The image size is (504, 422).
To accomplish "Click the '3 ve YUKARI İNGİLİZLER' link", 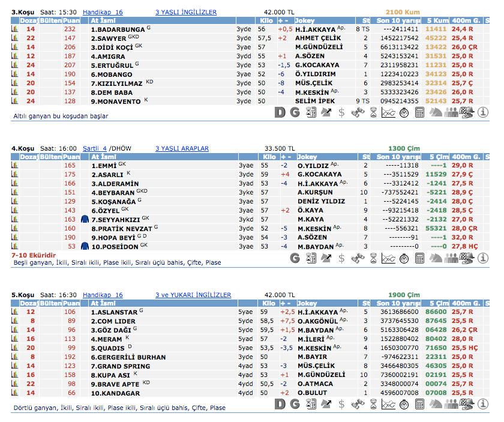I will [193, 295].
